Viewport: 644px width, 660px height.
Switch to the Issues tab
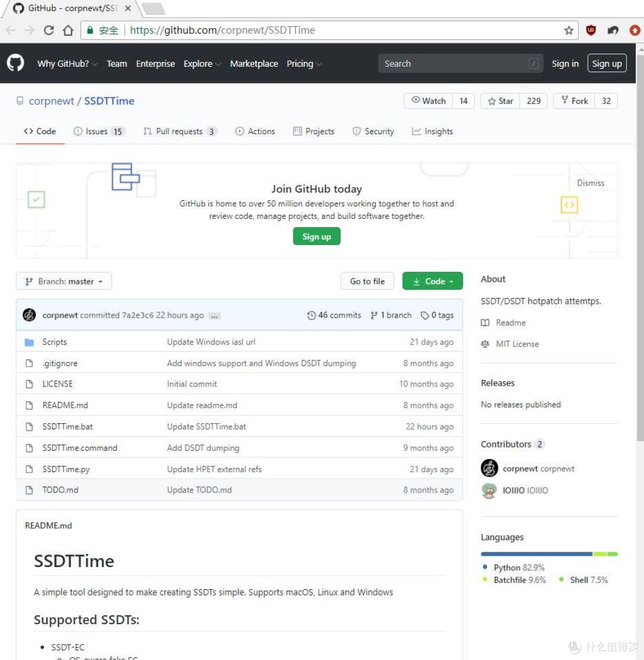99,131
